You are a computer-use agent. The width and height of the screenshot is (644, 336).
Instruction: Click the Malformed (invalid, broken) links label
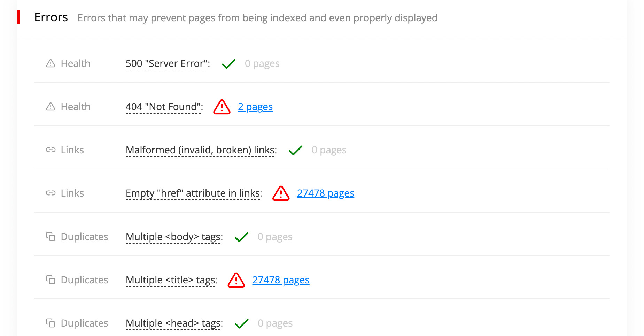click(200, 150)
